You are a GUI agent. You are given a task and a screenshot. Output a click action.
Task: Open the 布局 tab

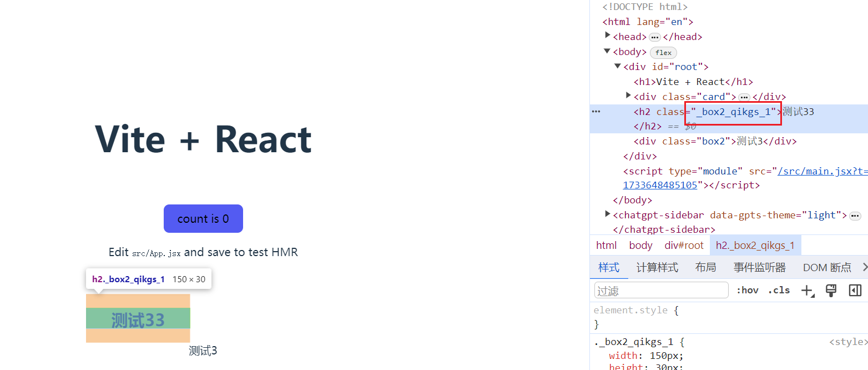pos(705,267)
